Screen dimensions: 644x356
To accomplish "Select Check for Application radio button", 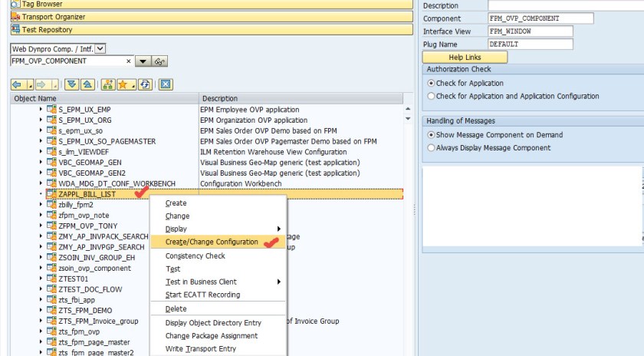I will tap(431, 83).
